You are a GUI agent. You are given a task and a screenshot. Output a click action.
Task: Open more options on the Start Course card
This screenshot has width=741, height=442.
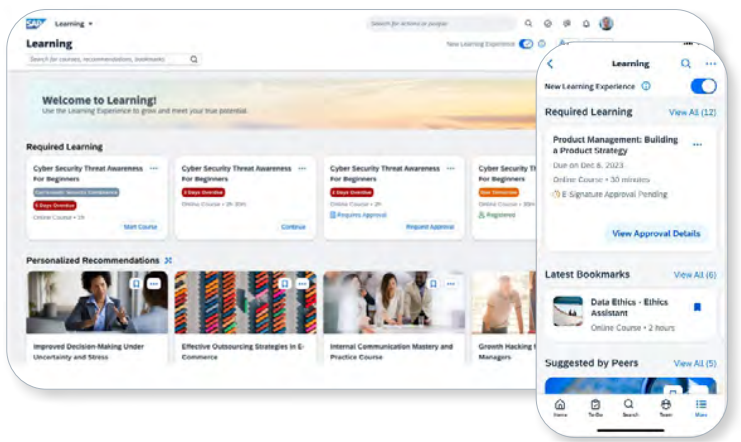pos(154,168)
